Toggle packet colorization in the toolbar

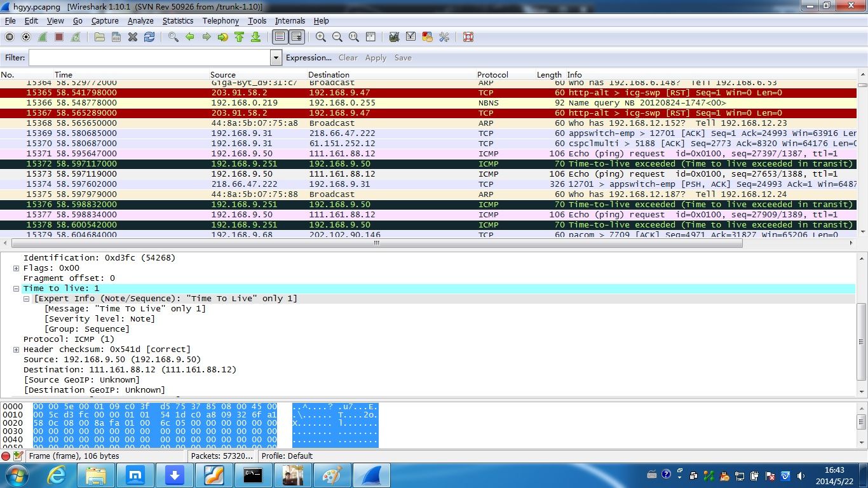[280, 37]
